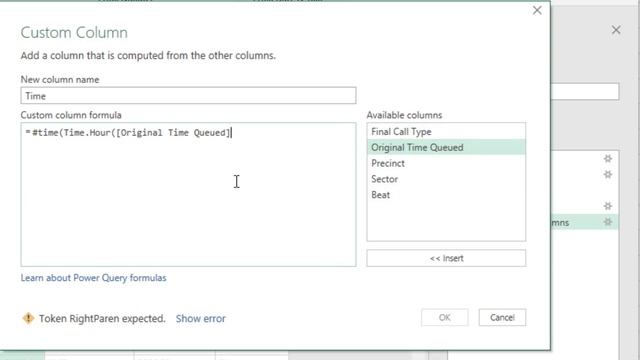This screenshot has height=360, width=640.
Task: Click the Token RightParen expected message
Action: pyautogui.click(x=102, y=318)
